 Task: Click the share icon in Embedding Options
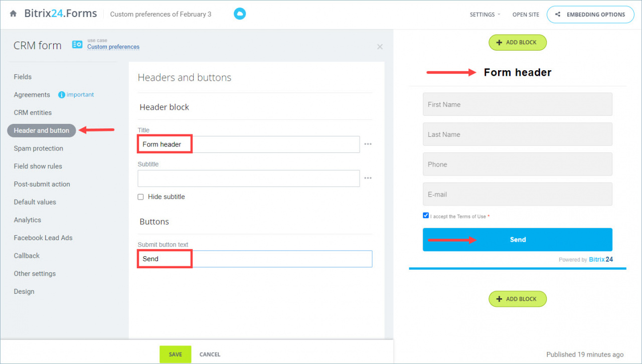coord(558,15)
